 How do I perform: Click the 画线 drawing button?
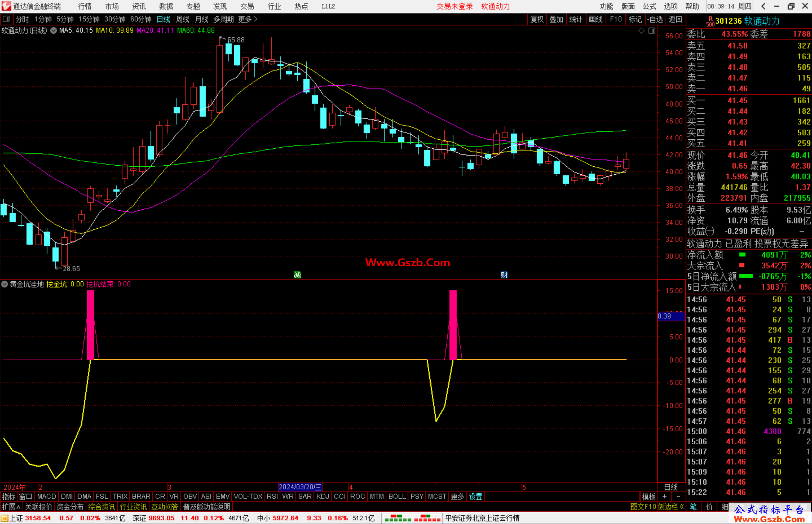[x=596, y=19]
